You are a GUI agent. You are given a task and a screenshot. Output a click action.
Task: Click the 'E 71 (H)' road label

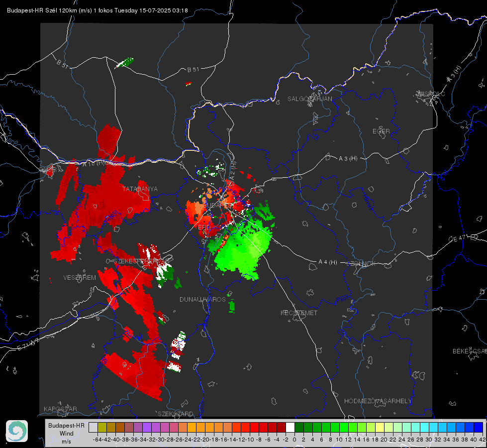click(28, 345)
